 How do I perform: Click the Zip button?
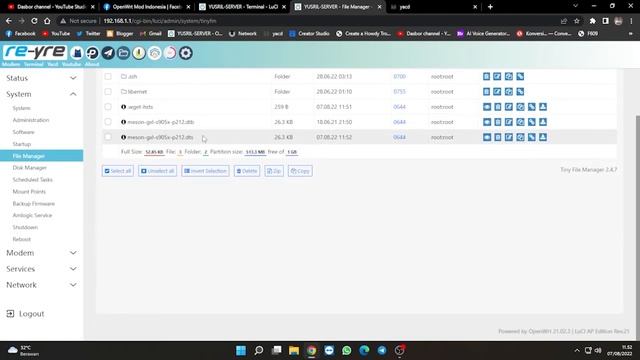click(274, 171)
